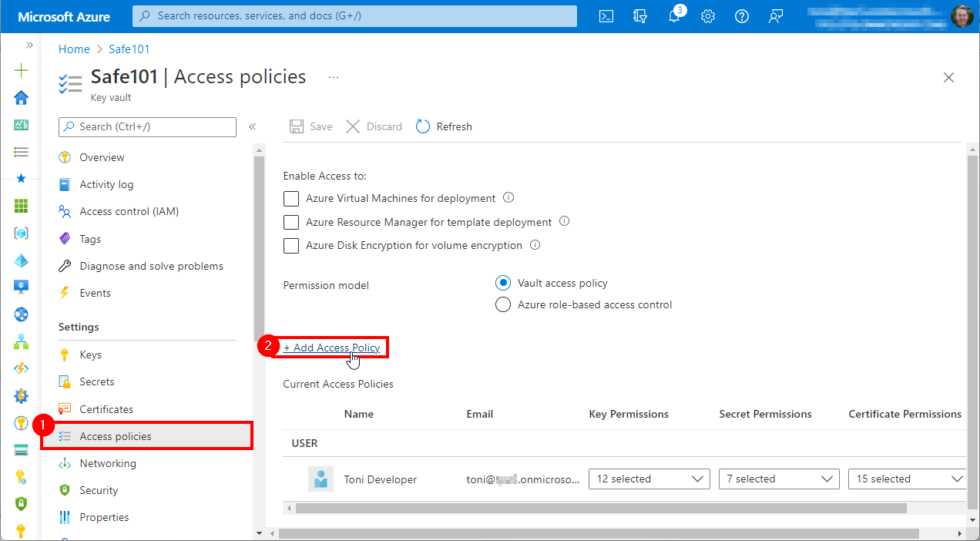Open the notifications bell icon
The width and height of the screenshot is (980, 541).
pyautogui.click(x=674, y=16)
